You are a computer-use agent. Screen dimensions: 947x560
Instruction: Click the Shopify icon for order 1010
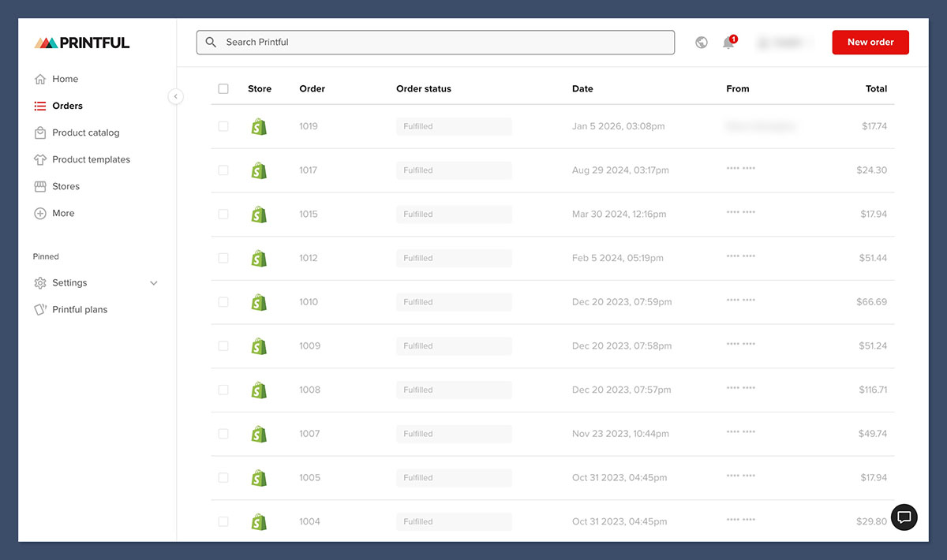coord(258,302)
